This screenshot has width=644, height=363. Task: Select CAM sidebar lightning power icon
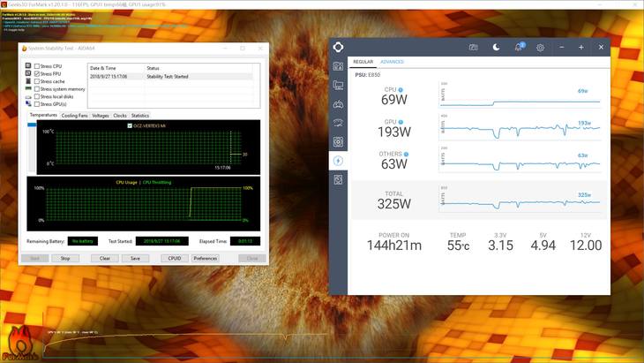[338, 161]
